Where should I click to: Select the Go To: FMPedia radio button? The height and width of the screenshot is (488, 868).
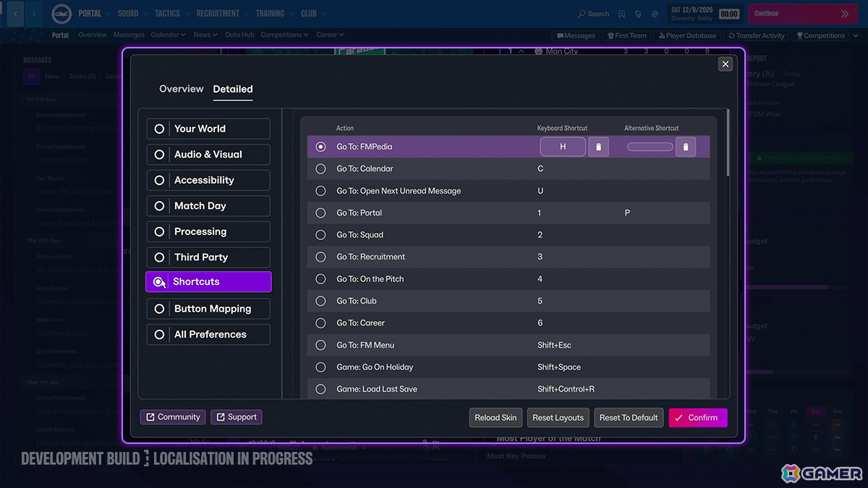point(320,147)
